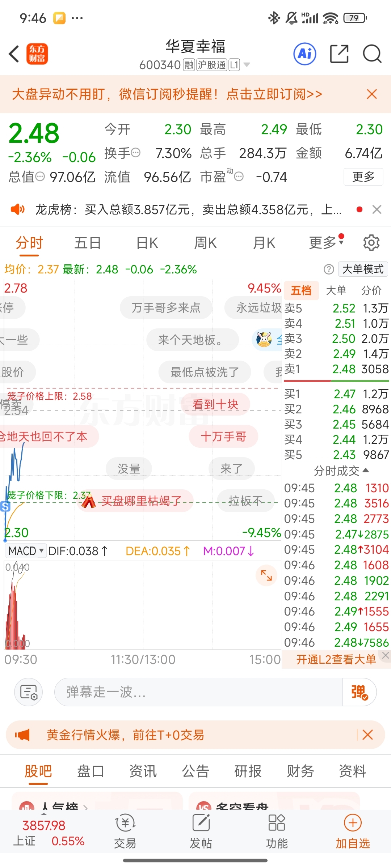Tap the Bluetooth status icon
This screenshot has height=868, width=391.
274,18
